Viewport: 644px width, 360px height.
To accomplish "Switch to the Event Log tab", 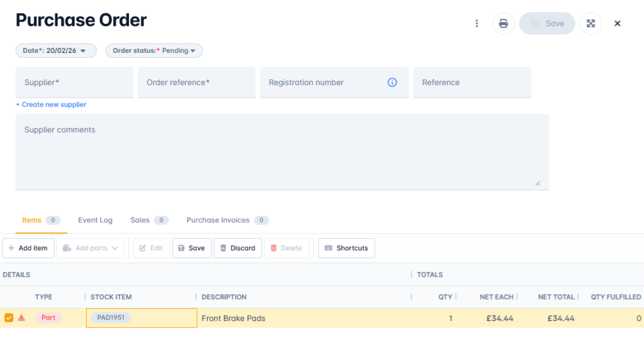I will point(96,220).
